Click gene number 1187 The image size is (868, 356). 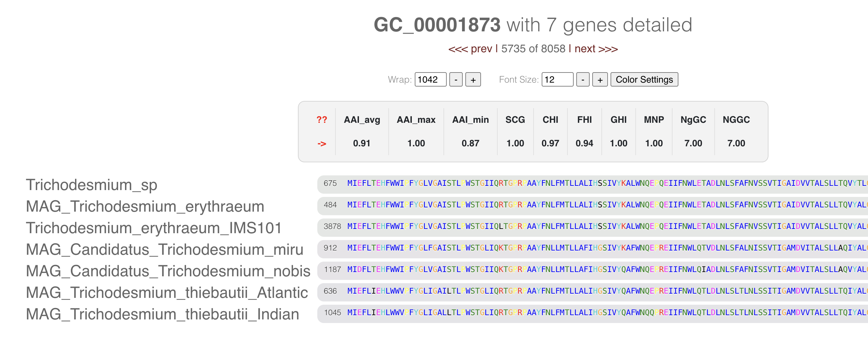tap(332, 270)
